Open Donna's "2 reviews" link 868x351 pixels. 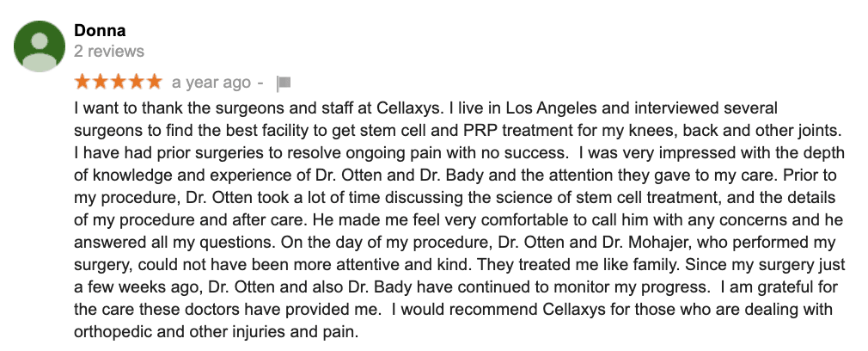pyautogui.click(x=109, y=52)
